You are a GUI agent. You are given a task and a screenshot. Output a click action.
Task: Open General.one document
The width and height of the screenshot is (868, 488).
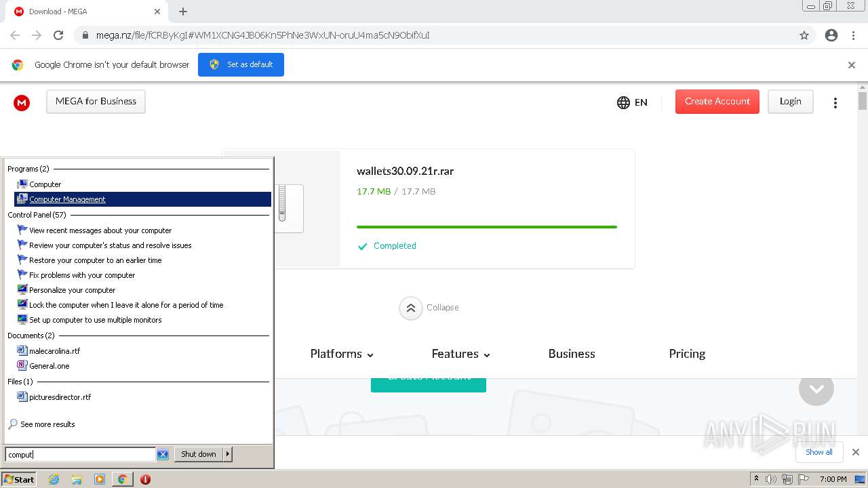[x=142, y=366]
